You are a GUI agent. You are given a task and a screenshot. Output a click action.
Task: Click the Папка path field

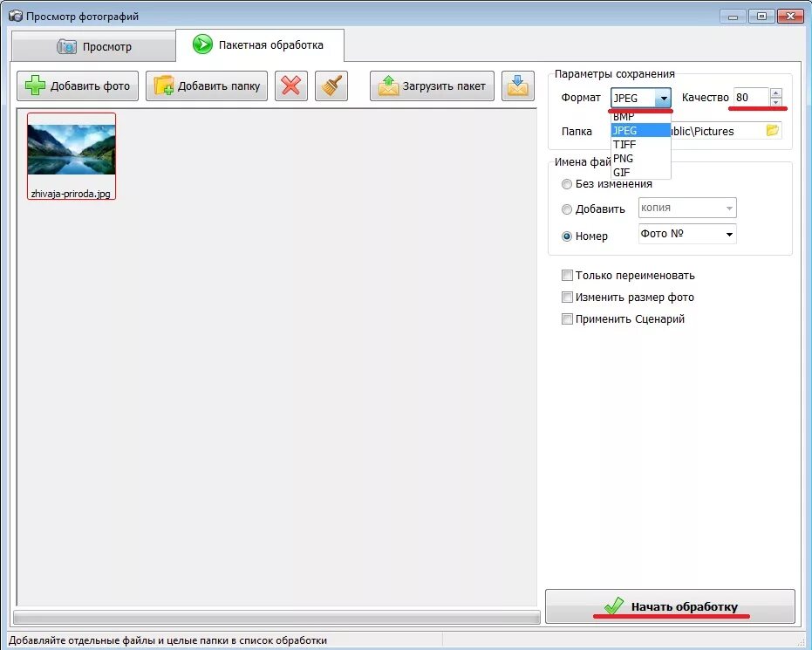tap(717, 131)
